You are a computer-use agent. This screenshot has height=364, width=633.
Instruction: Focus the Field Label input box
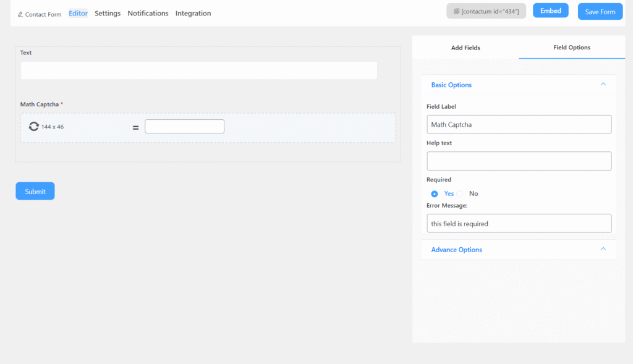coord(519,124)
